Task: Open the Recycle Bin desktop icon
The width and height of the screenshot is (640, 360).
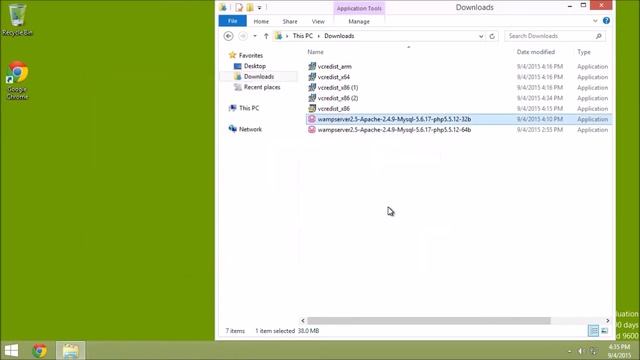Action: coord(17,20)
